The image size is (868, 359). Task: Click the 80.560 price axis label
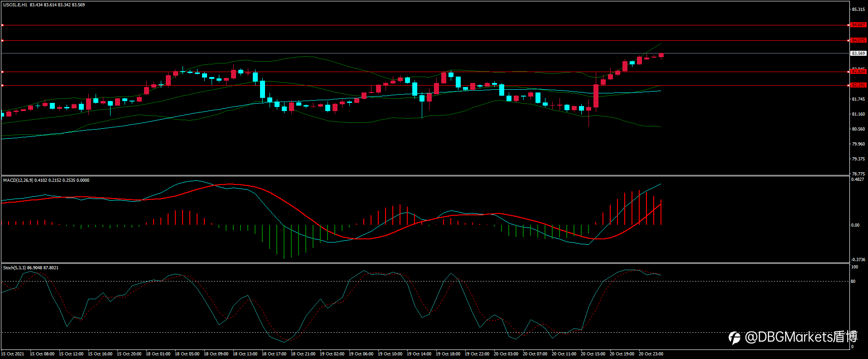tap(858, 129)
